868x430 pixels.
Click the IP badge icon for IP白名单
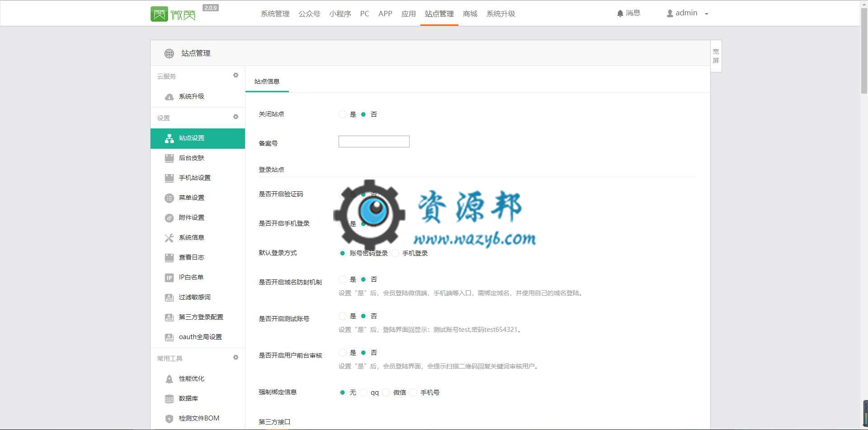(x=169, y=278)
